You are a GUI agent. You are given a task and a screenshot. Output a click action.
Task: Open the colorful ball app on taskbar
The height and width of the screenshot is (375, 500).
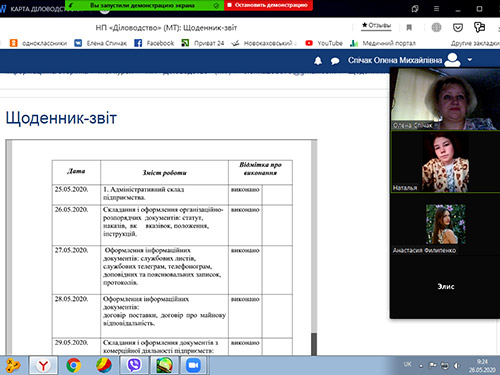coord(104,365)
